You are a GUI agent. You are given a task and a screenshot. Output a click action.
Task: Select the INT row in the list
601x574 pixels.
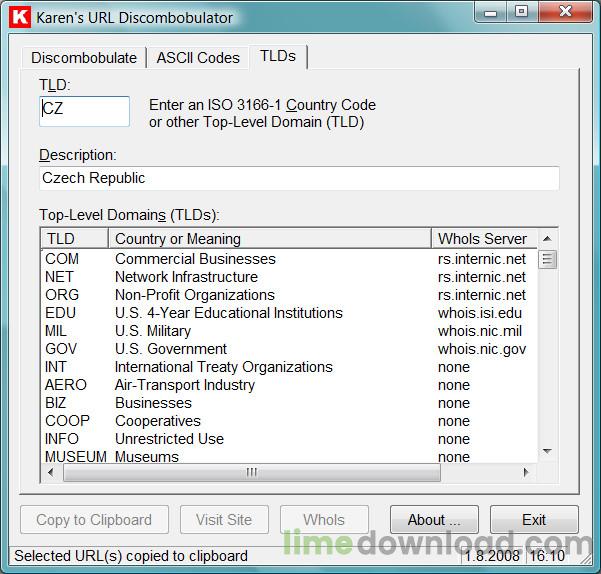pyautogui.click(x=289, y=367)
